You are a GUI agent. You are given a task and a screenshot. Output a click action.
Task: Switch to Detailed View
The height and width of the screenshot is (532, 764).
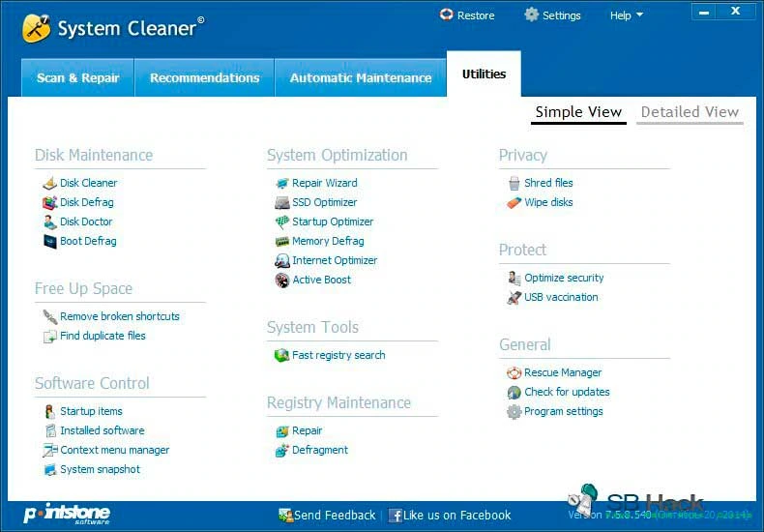point(690,112)
